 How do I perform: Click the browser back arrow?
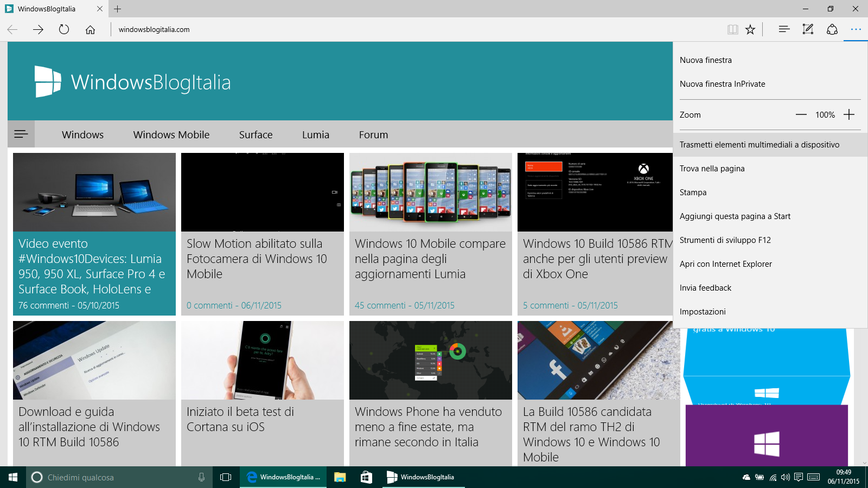click(x=12, y=29)
